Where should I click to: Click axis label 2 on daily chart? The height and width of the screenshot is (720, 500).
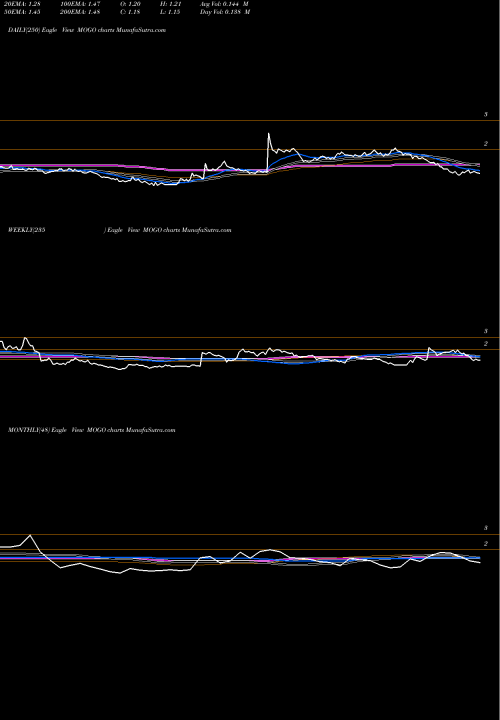485,144
